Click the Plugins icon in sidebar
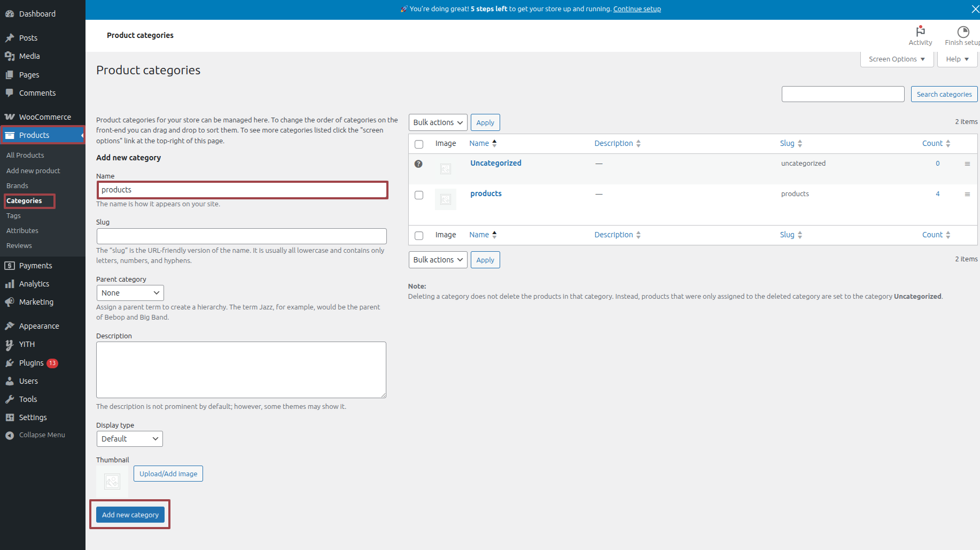The width and height of the screenshot is (980, 550). point(10,363)
